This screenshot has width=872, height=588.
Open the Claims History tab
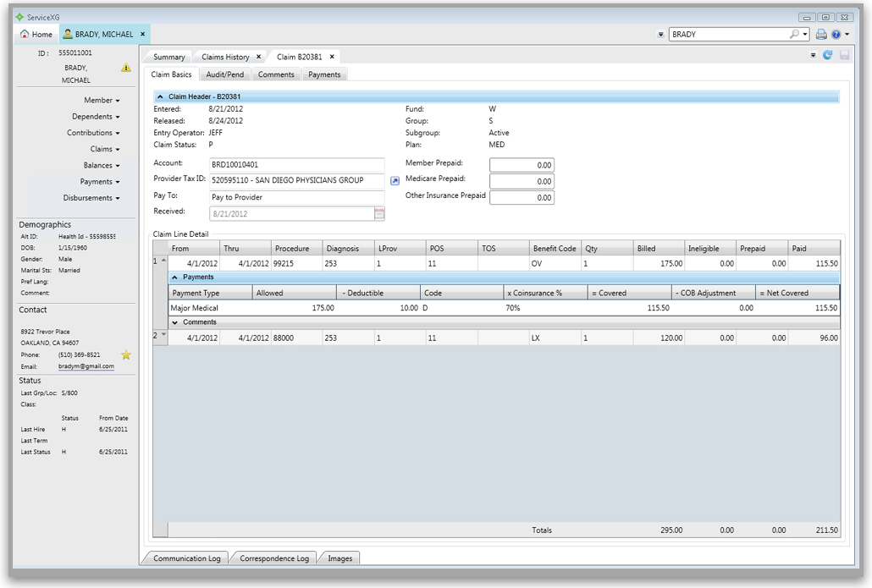pos(225,57)
